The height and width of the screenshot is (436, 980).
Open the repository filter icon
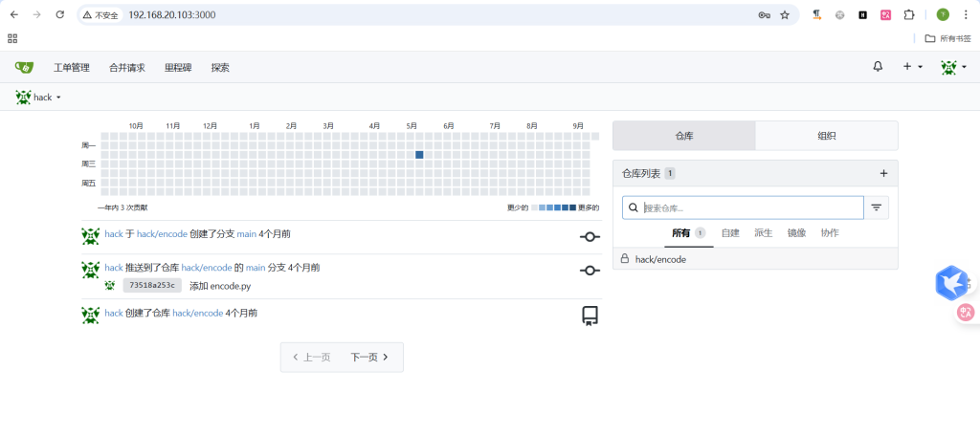tap(876, 207)
